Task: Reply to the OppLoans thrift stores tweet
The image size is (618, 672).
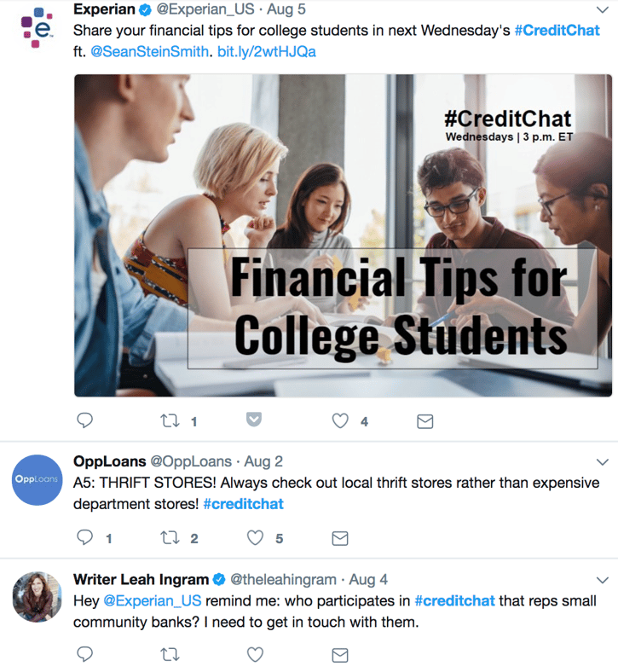Action: (84, 538)
